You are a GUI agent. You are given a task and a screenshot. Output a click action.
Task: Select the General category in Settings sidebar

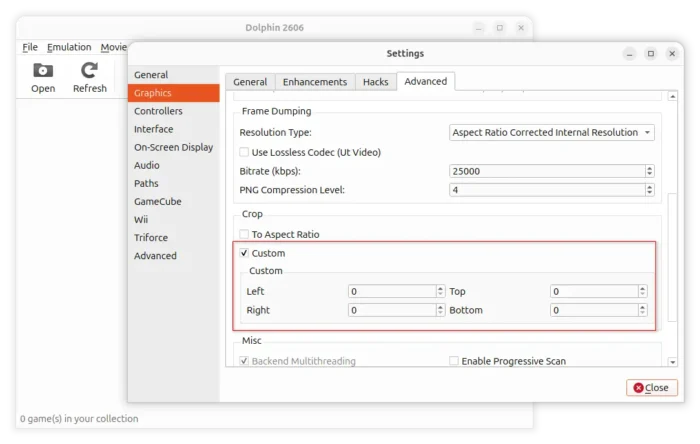click(x=174, y=75)
